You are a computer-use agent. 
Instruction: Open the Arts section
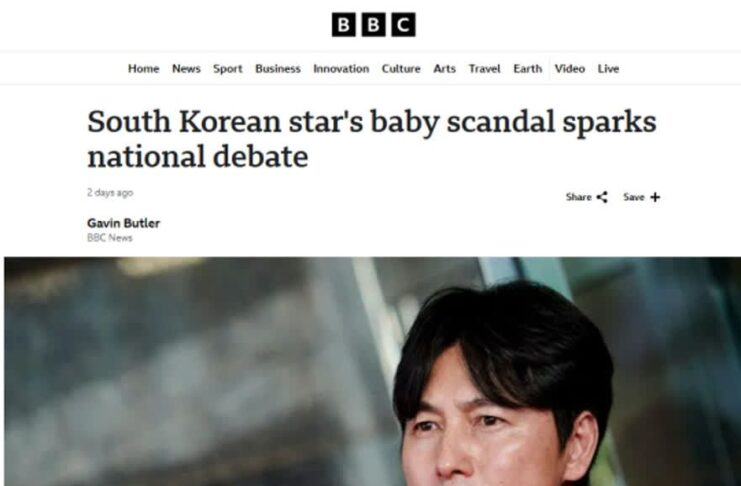point(445,69)
